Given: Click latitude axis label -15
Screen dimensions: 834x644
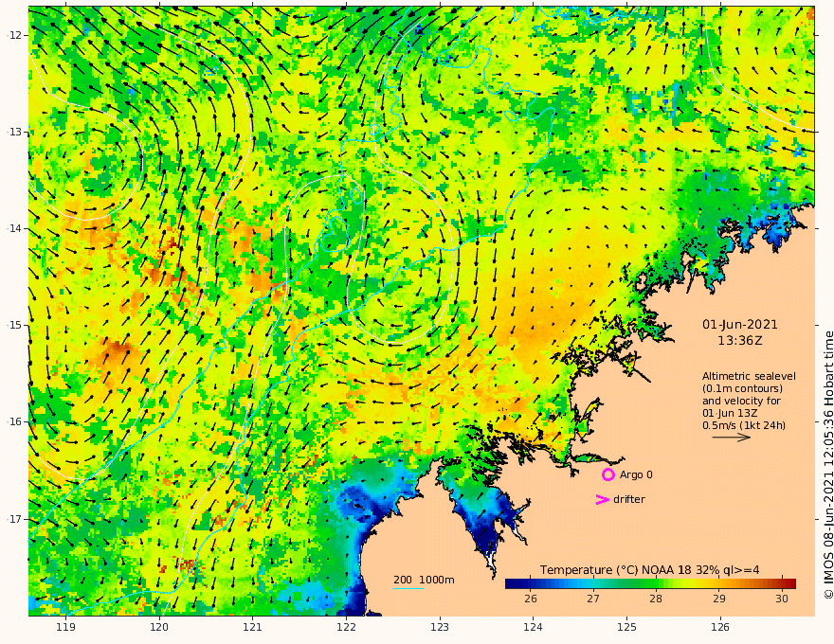Looking at the screenshot, I should click(x=13, y=325).
